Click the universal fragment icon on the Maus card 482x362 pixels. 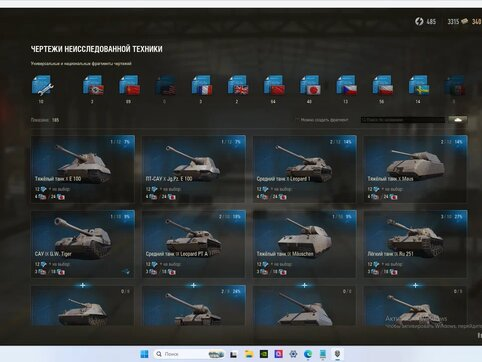[x=376, y=189]
